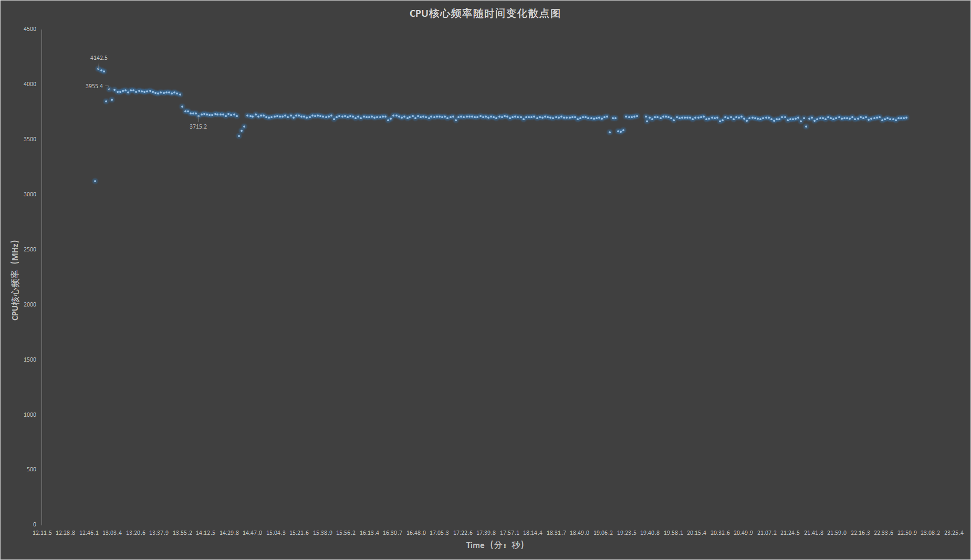Click the x-axis time label 18:49.0
The width and height of the screenshot is (971, 560).
click(579, 533)
